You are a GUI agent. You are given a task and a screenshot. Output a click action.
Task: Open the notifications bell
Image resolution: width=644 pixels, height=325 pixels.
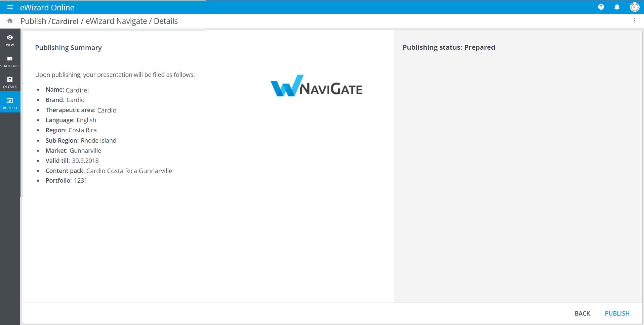[x=617, y=7]
